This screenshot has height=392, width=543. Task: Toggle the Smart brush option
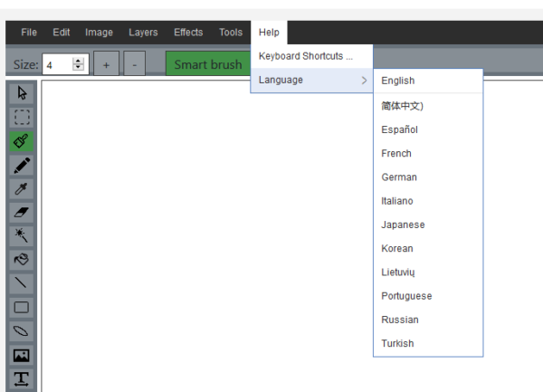[208, 64]
